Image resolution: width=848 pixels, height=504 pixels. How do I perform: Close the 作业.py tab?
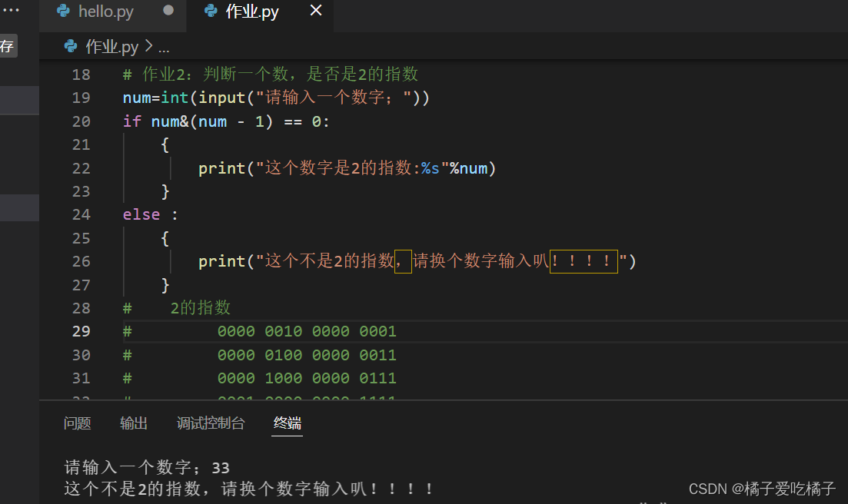point(316,10)
